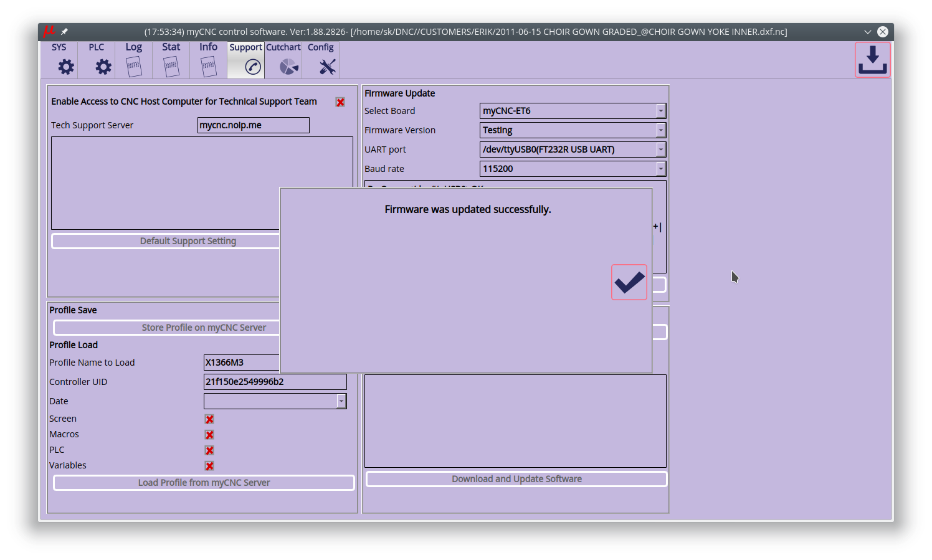Open the Config tools icon
The height and width of the screenshot is (560, 932).
pyautogui.click(x=327, y=66)
